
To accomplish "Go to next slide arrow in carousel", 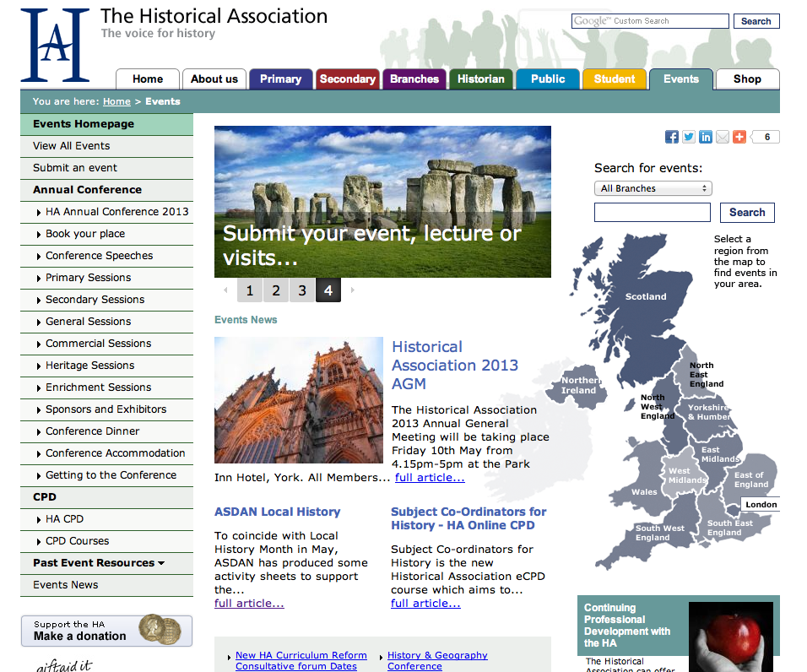I will pyautogui.click(x=353, y=290).
